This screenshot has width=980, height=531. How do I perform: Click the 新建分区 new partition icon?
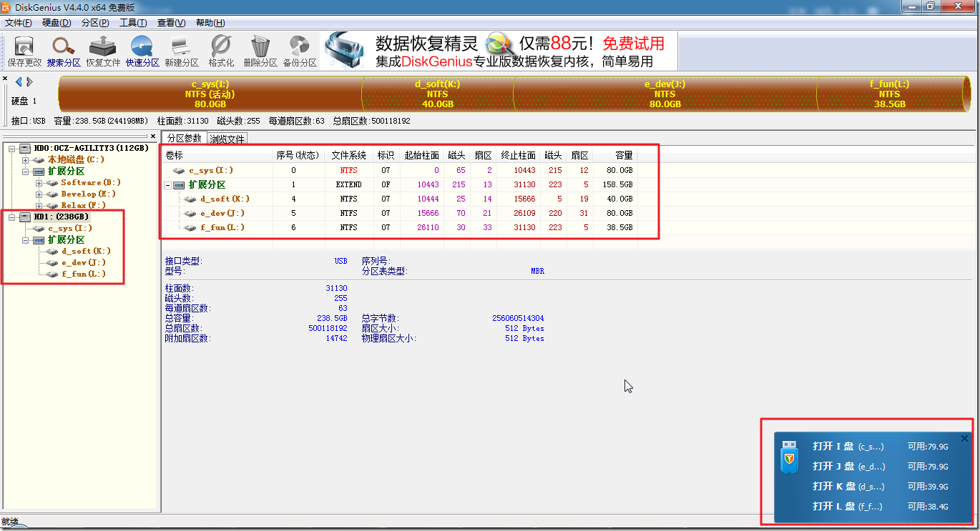tap(182, 51)
